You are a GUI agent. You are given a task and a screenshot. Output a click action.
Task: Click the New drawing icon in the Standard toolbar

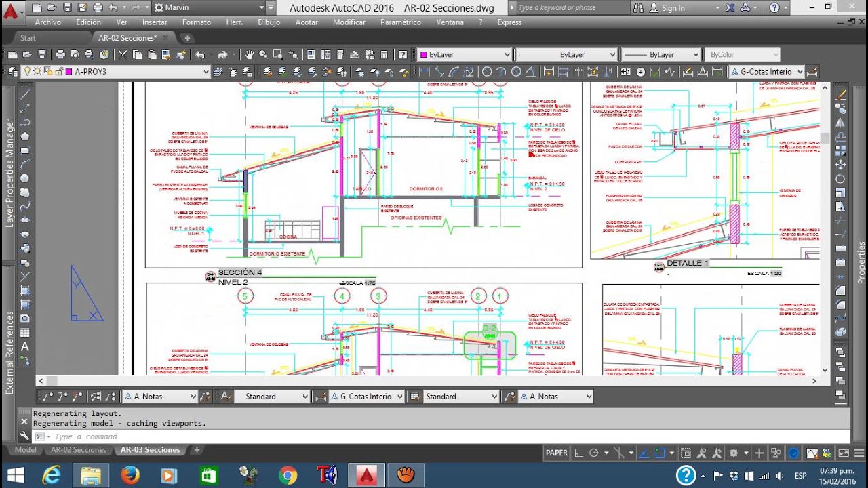tap(12, 55)
